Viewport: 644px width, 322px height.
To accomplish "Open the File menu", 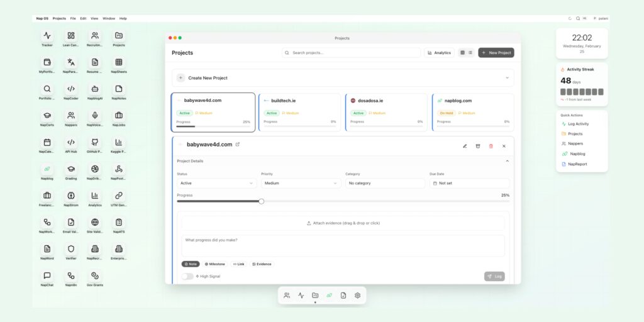I will tap(73, 18).
